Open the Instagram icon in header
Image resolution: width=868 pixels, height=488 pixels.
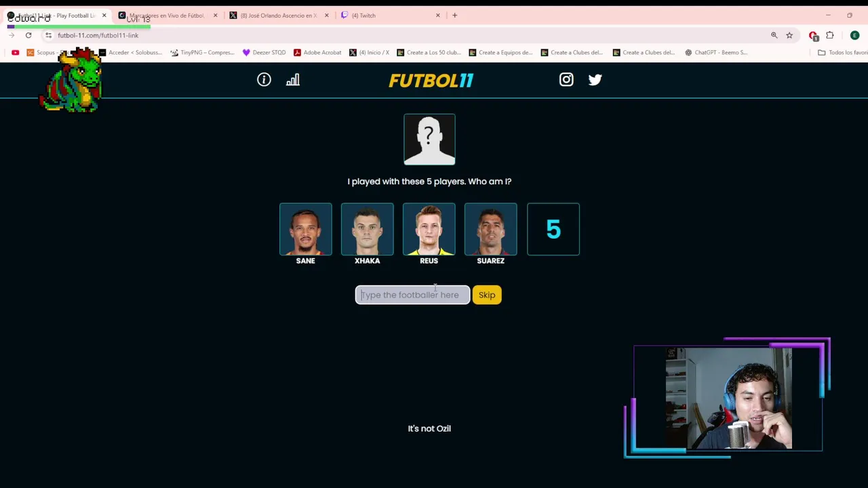[566, 80]
